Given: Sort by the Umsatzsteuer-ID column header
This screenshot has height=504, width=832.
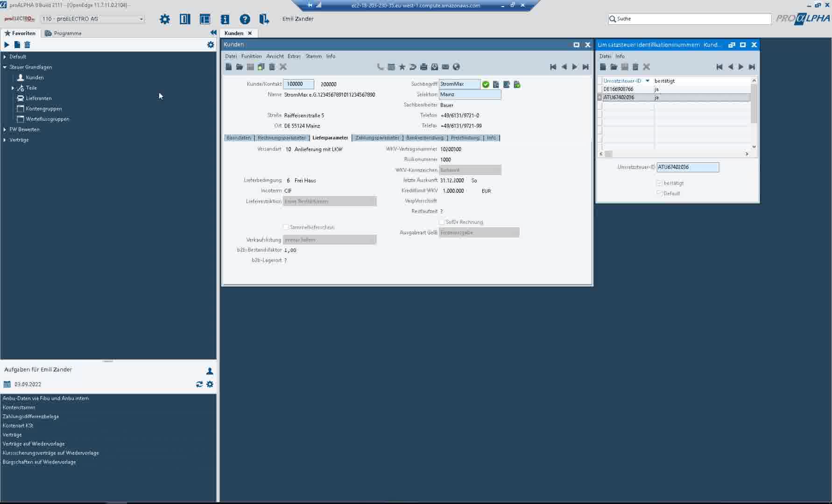Looking at the screenshot, I should point(626,81).
